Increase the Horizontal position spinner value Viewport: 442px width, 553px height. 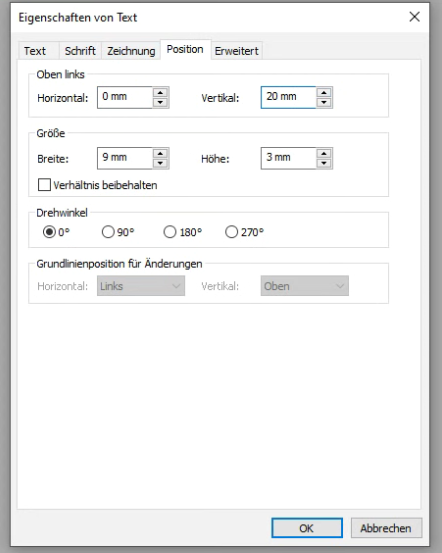(161, 92)
